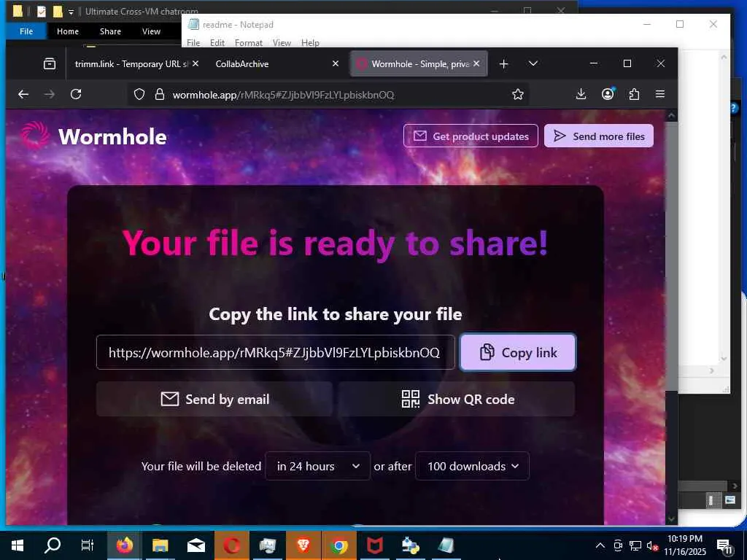Viewport: 747px width, 560px height.
Task: Click Send by email button
Action: (x=214, y=399)
